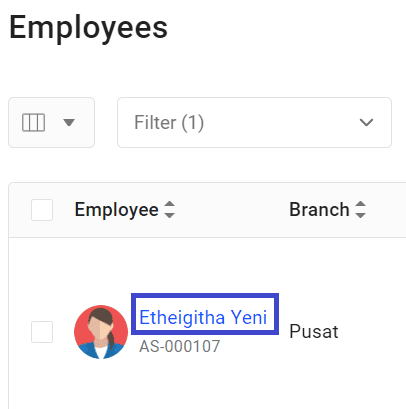Viewport: 406px width, 409px height.
Task: Click Etheigitha Yeni's avatar picture
Action: pyautogui.click(x=101, y=332)
